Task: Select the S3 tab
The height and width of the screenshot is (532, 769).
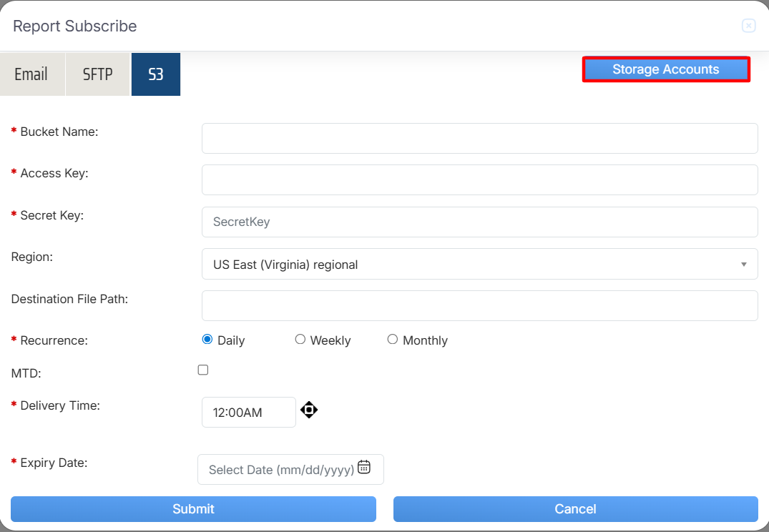Action: point(155,74)
